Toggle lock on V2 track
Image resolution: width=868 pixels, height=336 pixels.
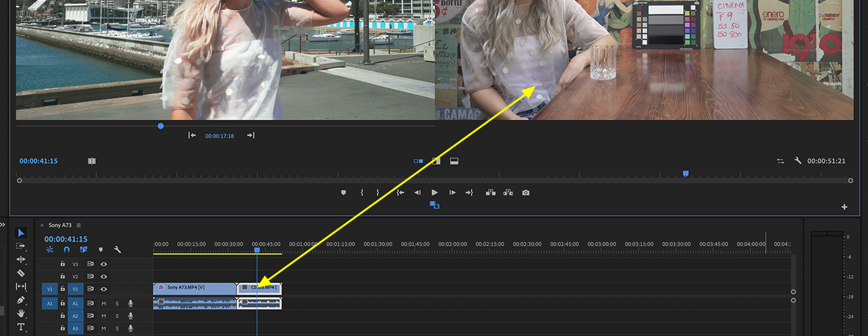click(62, 277)
